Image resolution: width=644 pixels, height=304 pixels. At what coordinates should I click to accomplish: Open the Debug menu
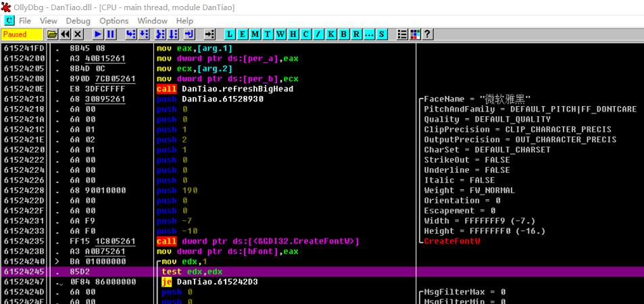pyautogui.click(x=78, y=21)
